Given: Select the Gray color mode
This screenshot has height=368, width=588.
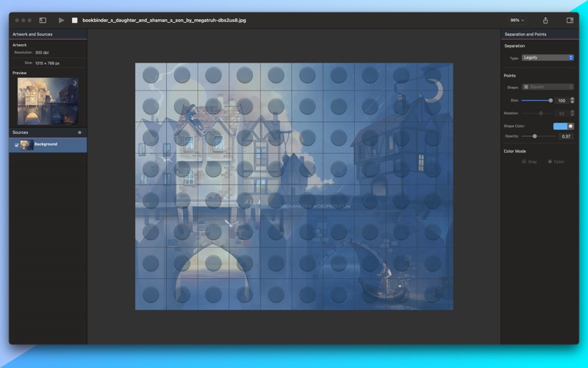Looking at the screenshot, I should 524,161.
